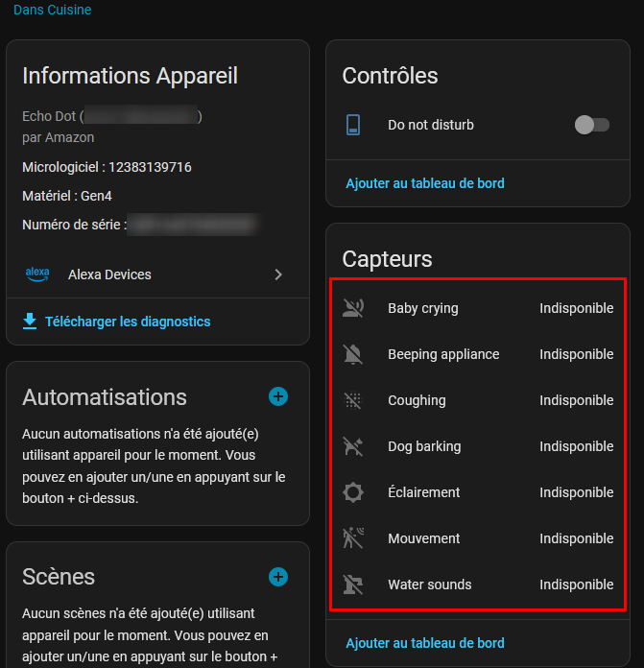644x668 pixels.
Task: Click the Coughing sensor icon
Action: [x=353, y=400]
